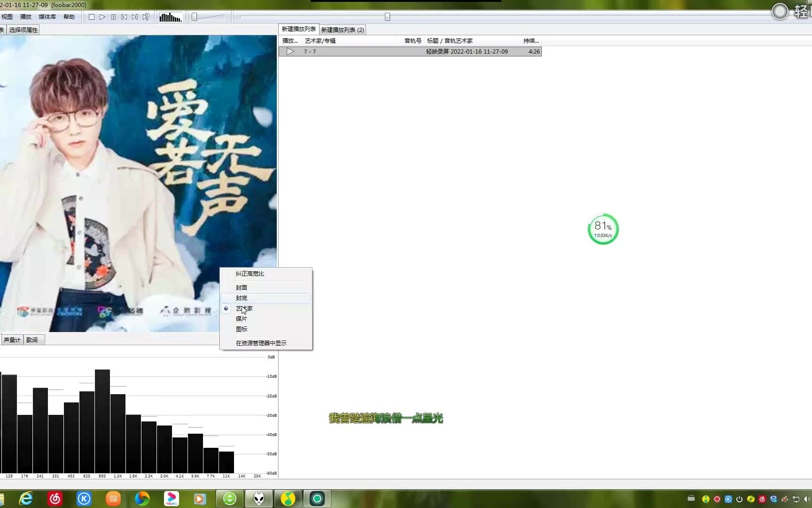Viewport: 812px width, 508px height.
Task: Adjust the volume slider in the toolbar
Action: [x=209, y=17]
